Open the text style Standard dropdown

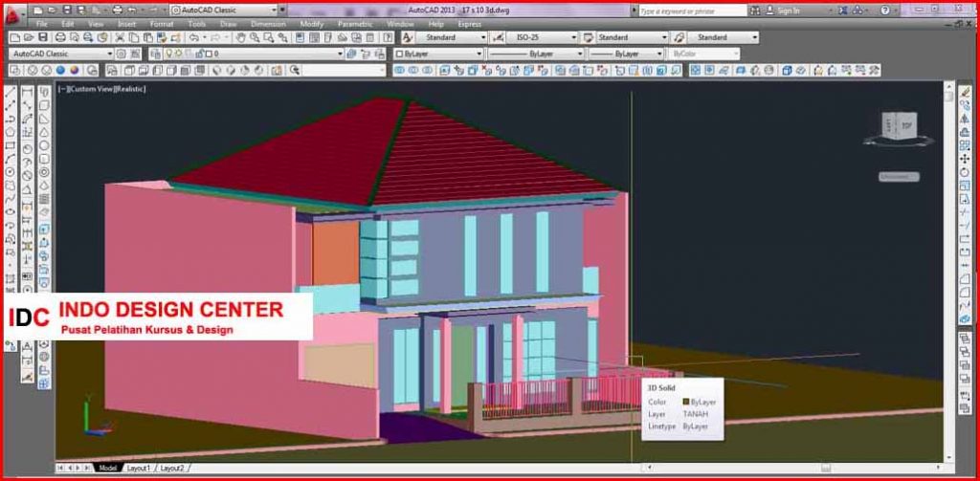pyautogui.click(x=452, y=37)
